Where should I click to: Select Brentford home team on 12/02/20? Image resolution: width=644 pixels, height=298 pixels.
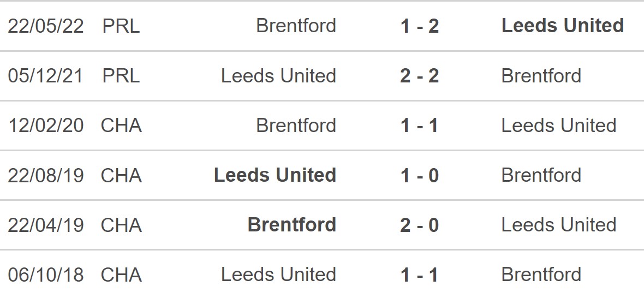[296, 126]
